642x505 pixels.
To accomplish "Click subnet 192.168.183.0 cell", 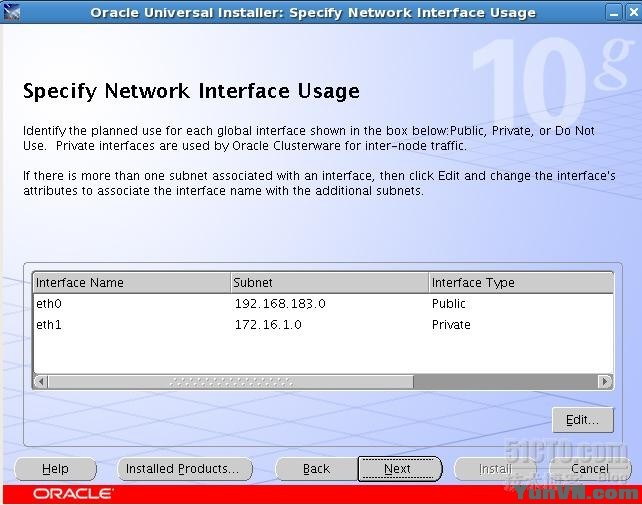I will click(x=330, y=304).
